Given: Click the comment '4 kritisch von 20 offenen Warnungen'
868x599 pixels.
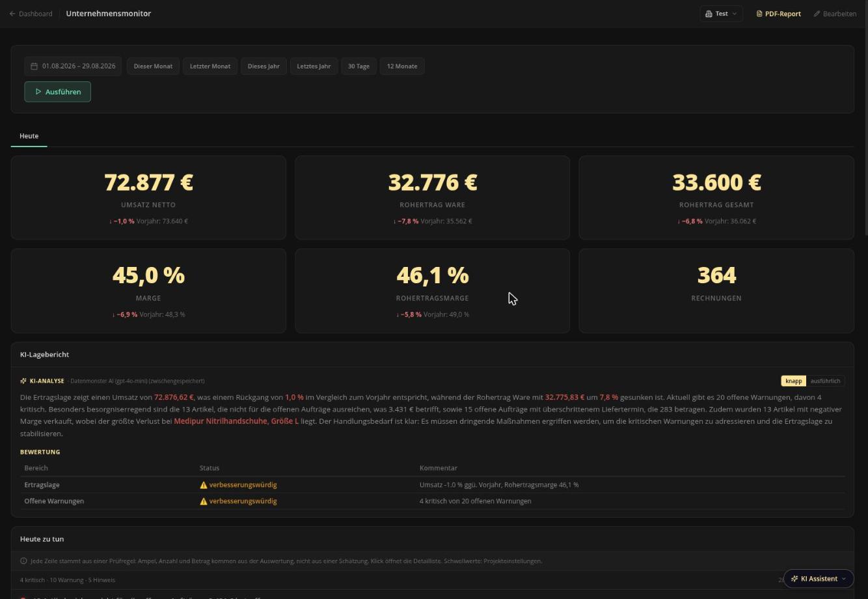Looking at the screenshot, I should click(475, 501).
